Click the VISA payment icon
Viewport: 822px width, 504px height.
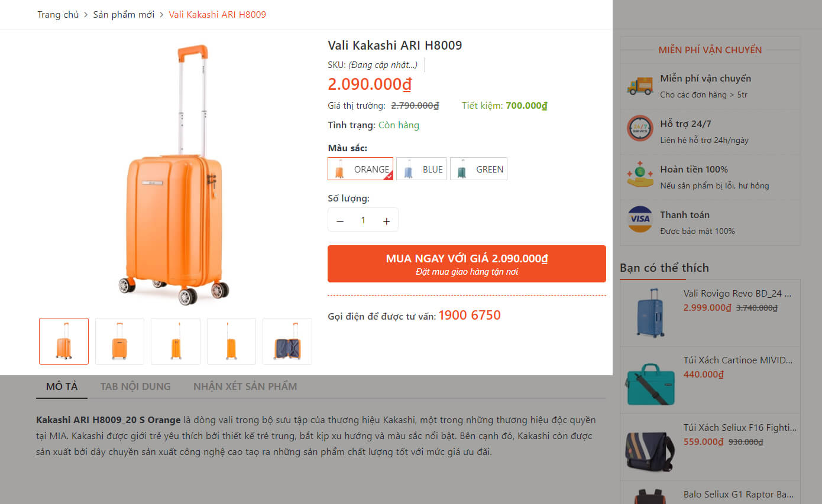[640, 219]
